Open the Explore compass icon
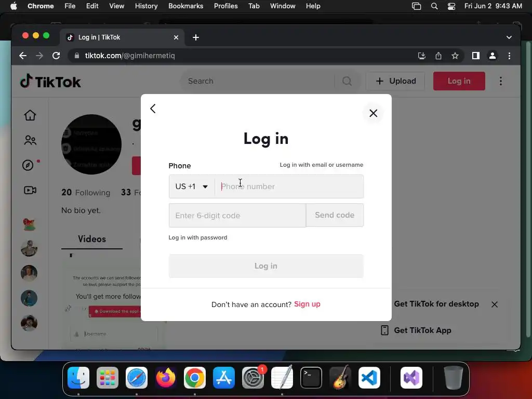 (x=28, y=165)
